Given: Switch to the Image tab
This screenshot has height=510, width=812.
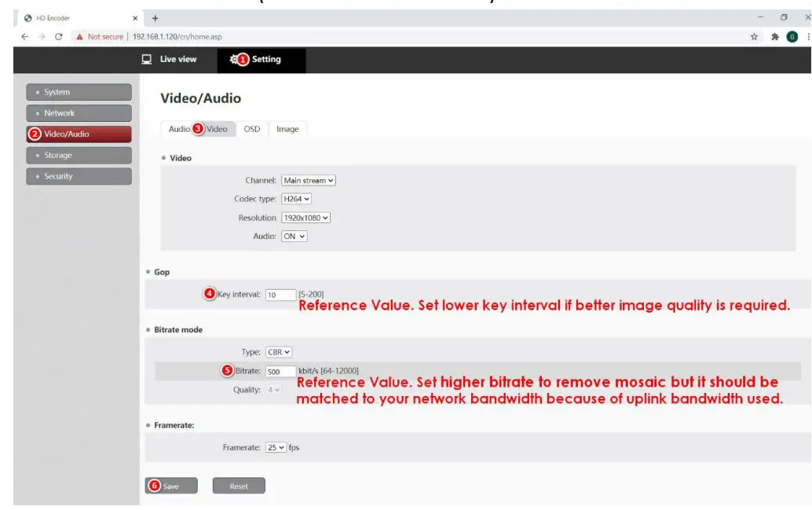Looking at the screenshot, I should pos(287,129).
